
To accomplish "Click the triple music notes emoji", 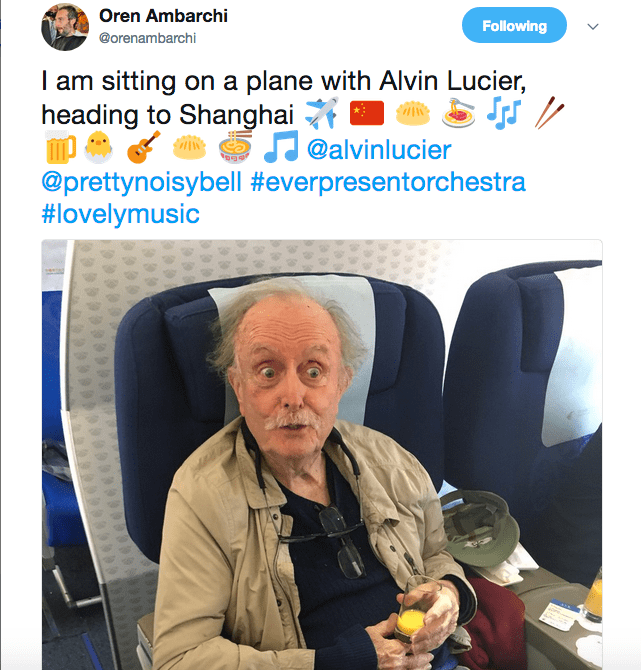I will [x=504, y=113].
